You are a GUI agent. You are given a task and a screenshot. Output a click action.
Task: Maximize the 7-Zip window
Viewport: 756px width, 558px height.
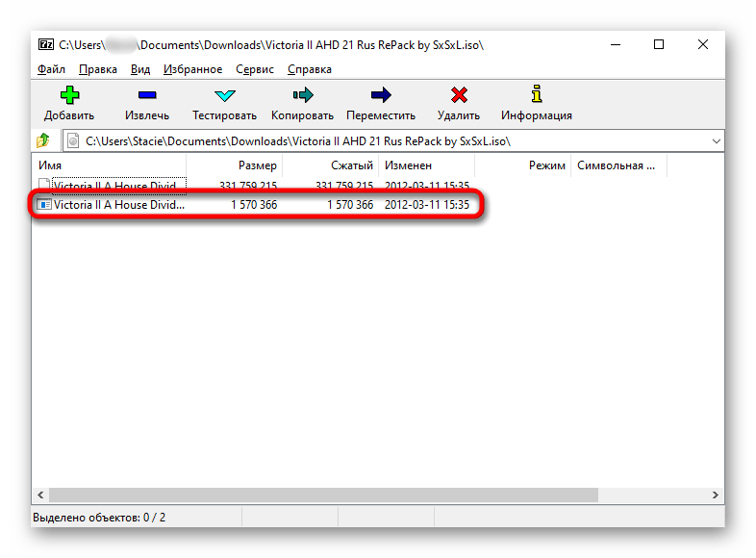click(659, 45)
